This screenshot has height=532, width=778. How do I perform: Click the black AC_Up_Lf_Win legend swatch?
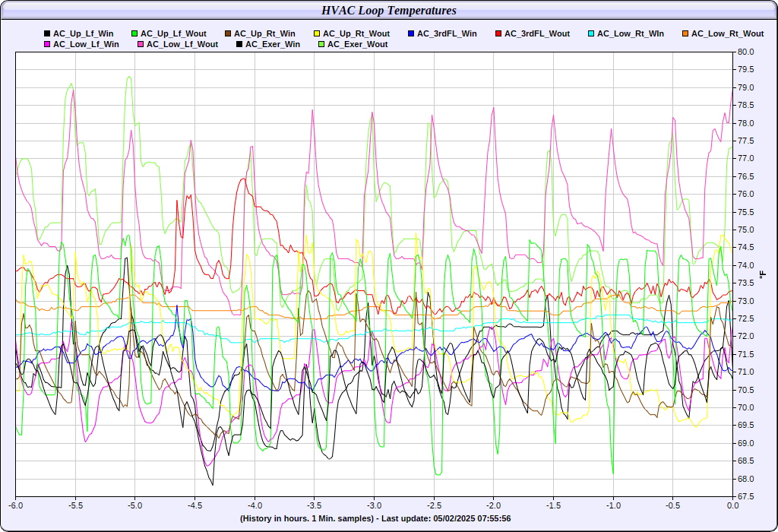47,33
